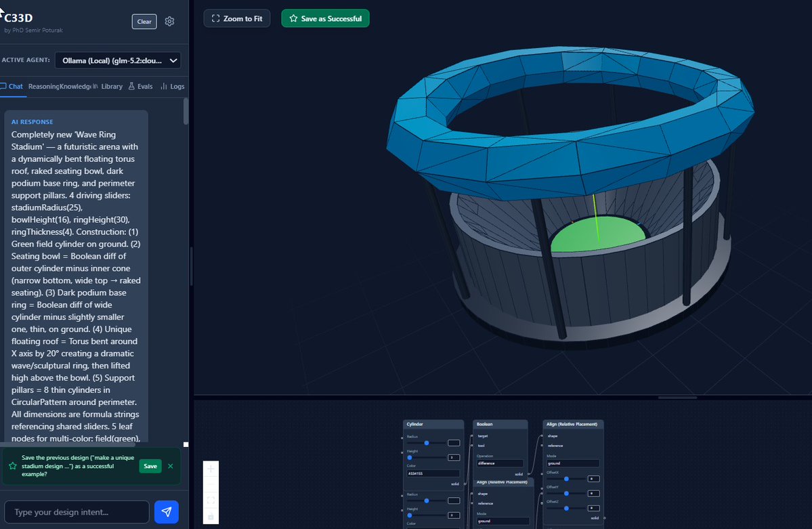Click the Boolean node's target input port
Screen dimensions: 812x529
(x=472, y=436)
